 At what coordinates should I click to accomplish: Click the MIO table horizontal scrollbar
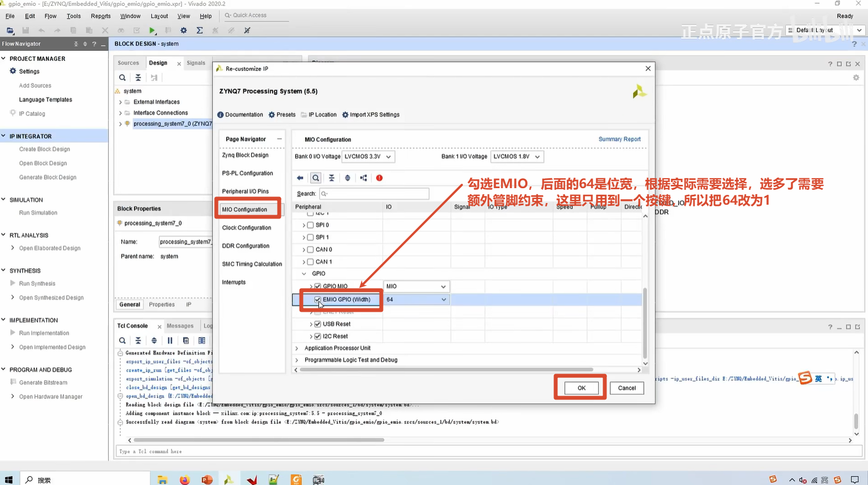pyautogui.click(x=446, y=370)
